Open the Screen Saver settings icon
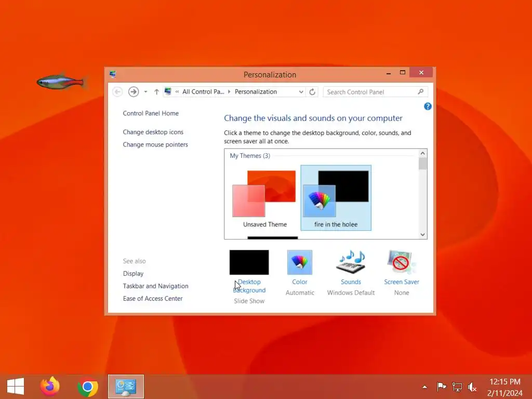The width and height of the screenshot is (532, 399). [402, 262]
